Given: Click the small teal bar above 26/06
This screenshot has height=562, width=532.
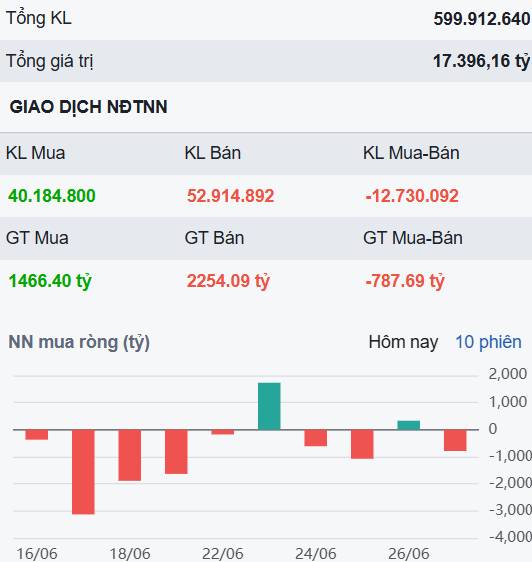Looking at the screenshot, I should tap(409, 425).
